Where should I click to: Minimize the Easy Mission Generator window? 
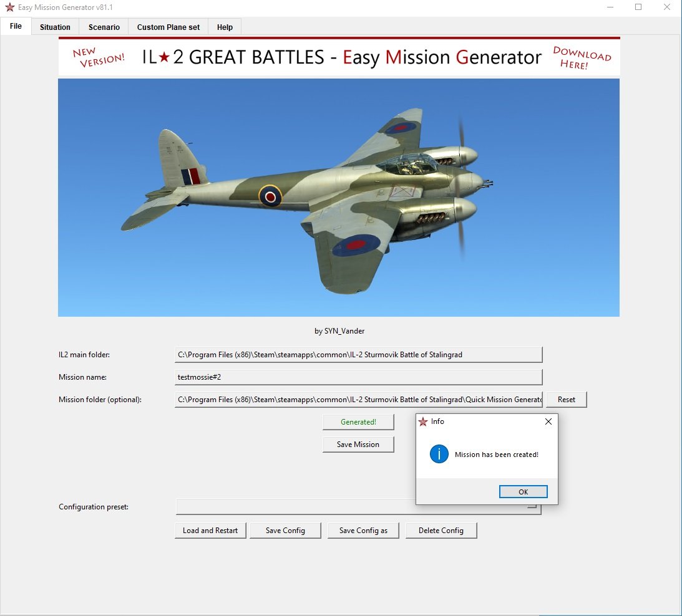(609, 7)
